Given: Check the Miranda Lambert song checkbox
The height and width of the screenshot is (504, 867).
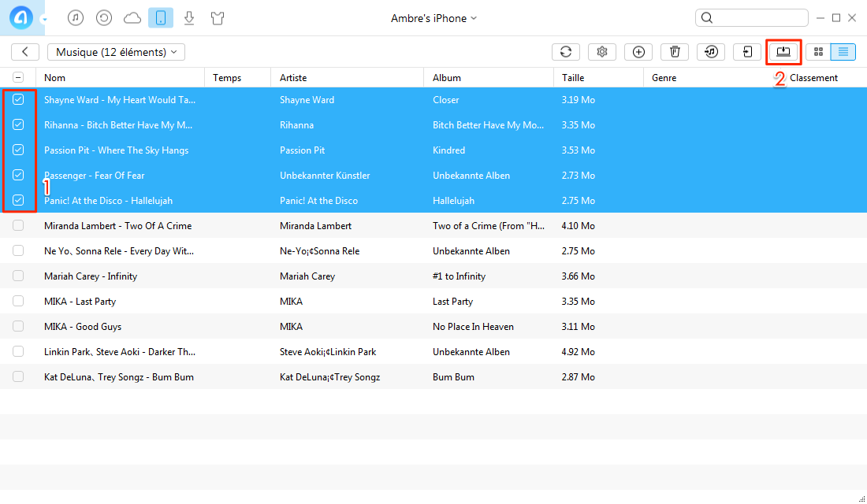Looking at the screenshot, I should pos(18,225).
